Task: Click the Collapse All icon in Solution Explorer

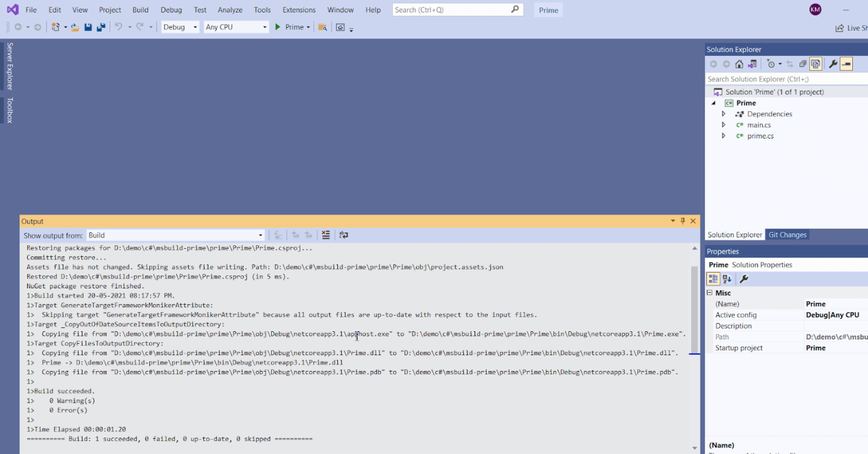Action: point(803,64)
